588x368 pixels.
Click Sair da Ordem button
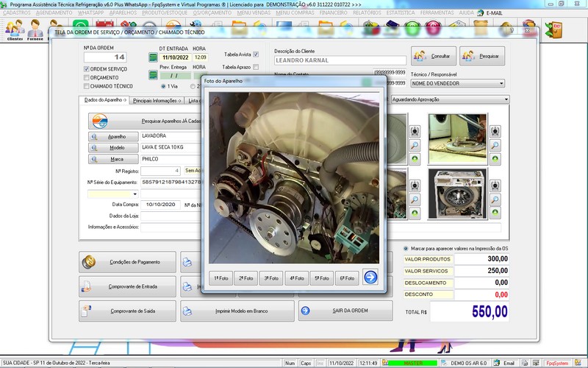(x=345, y=311)
